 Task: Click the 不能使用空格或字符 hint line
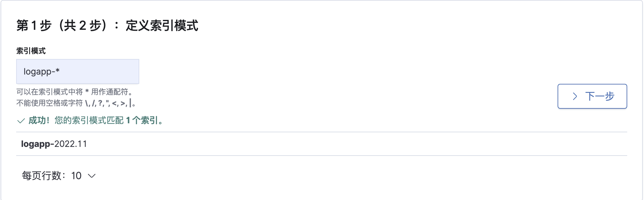49,103
